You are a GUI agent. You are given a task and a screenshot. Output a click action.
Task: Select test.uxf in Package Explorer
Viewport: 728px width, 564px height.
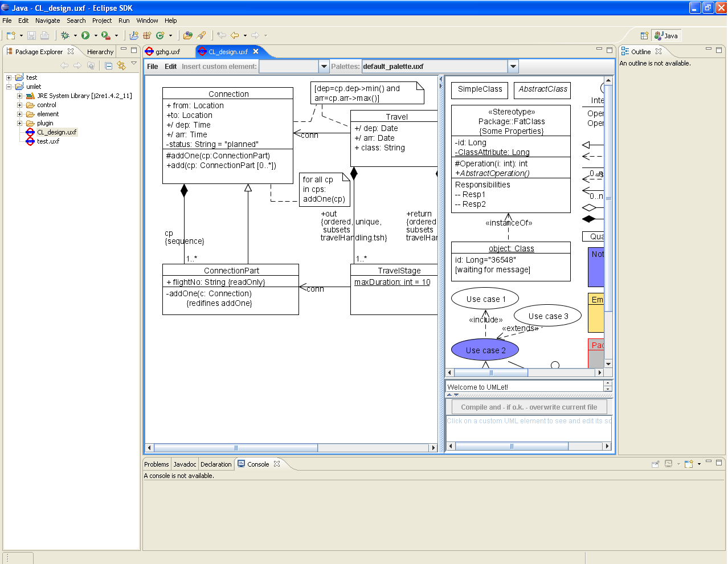coord(48,141)
